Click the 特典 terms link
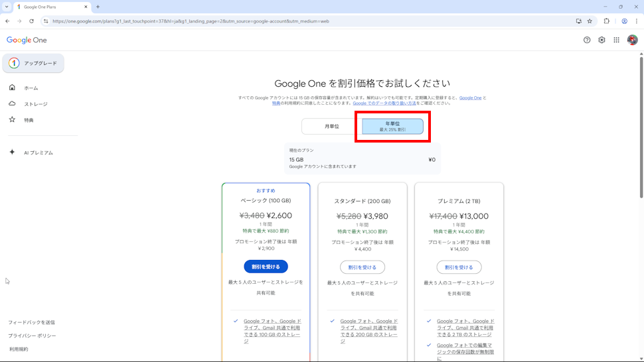 (276, 103)
